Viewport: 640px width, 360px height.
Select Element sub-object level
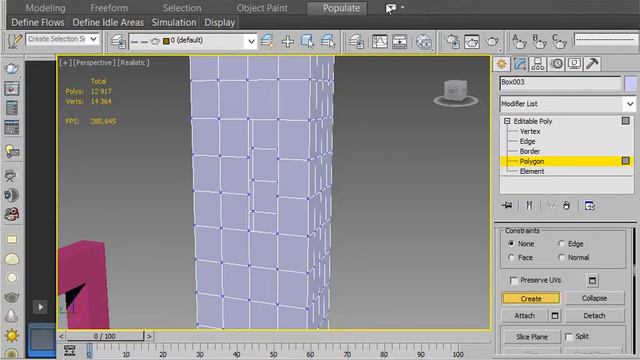pyautogui.click(x=532, y=171)
